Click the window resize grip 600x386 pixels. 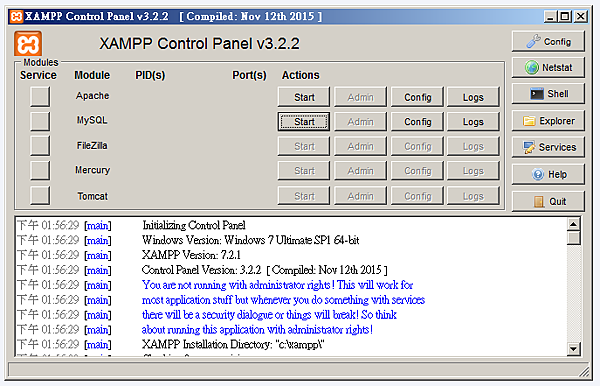pyautogui.click(x=584, y=371)
